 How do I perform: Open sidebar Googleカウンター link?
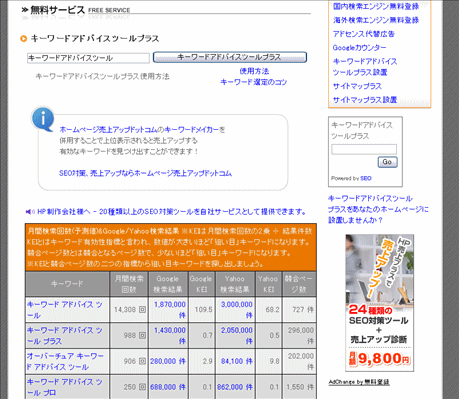pyautogui.click(x=359, y=48)
